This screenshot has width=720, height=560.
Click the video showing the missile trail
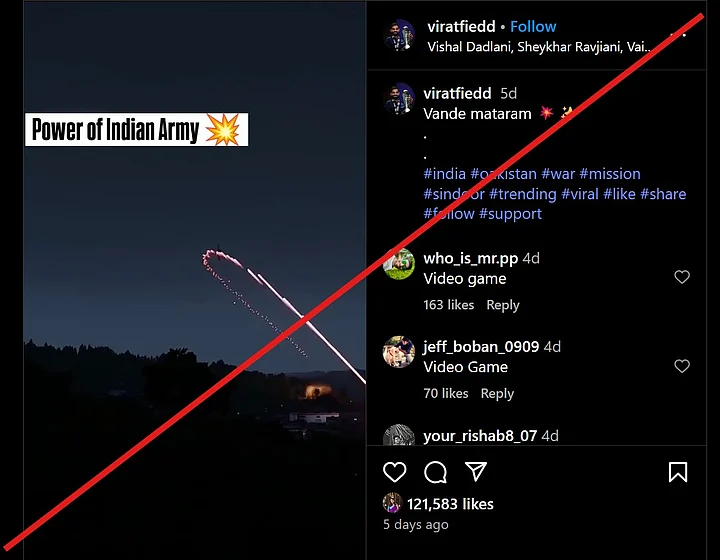click(x=195, y=280)
